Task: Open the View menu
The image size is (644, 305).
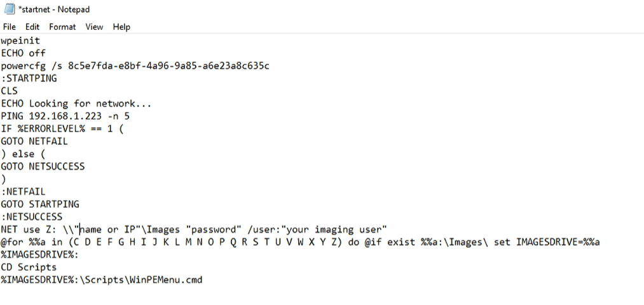Action: 94,27
